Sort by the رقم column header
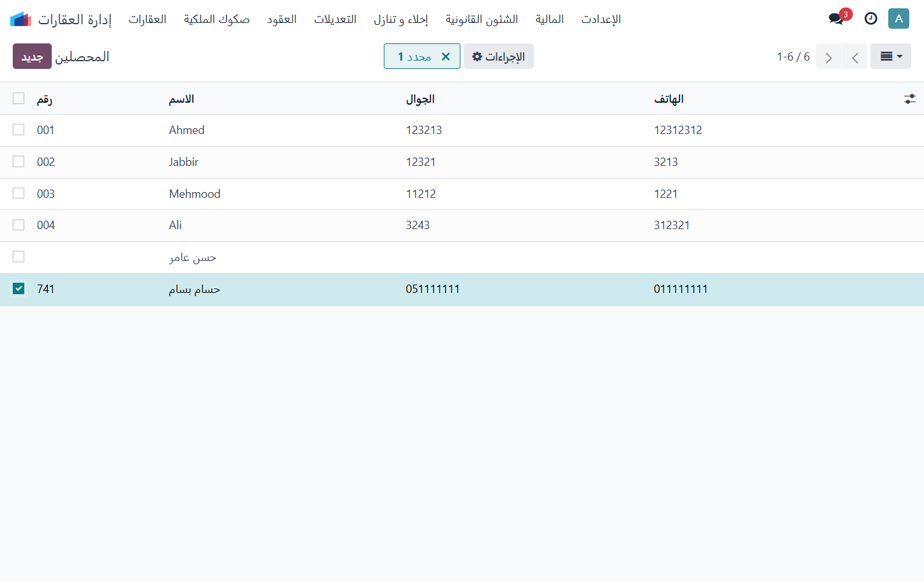Screen dimensions: 924x582 coord(45,99)
